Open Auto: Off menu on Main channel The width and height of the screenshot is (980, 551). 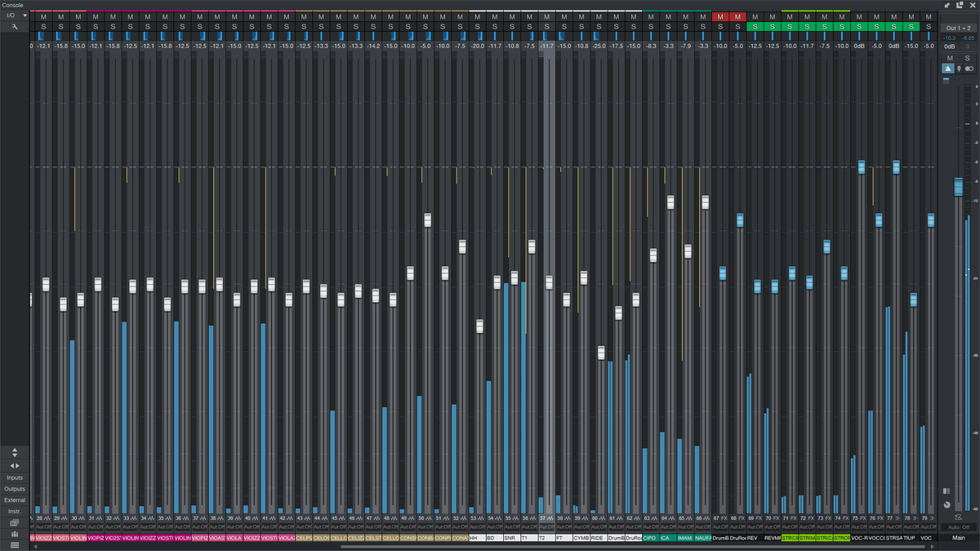click(x=959, y=527)
